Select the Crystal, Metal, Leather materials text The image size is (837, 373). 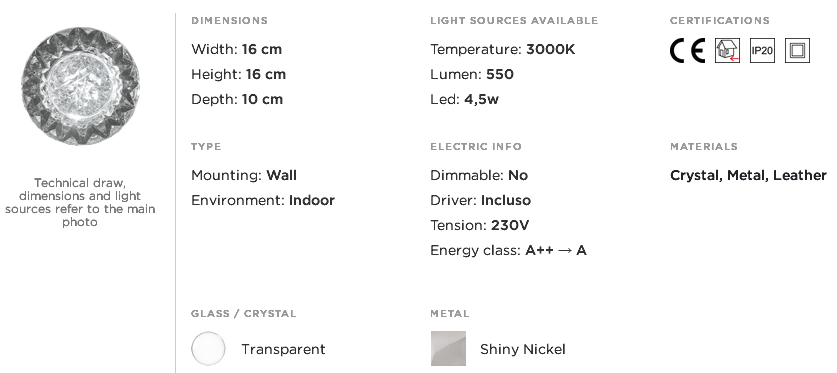[748, 176]
